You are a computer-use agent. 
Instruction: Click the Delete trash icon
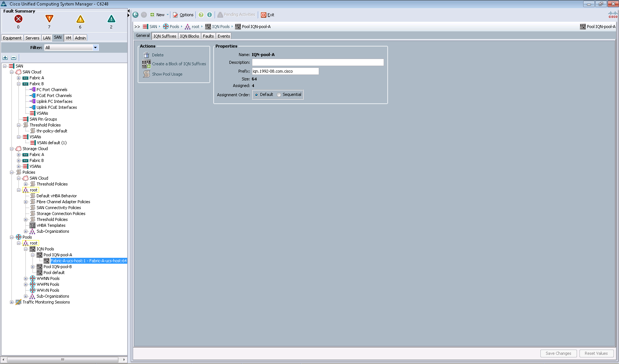[146, 55]
